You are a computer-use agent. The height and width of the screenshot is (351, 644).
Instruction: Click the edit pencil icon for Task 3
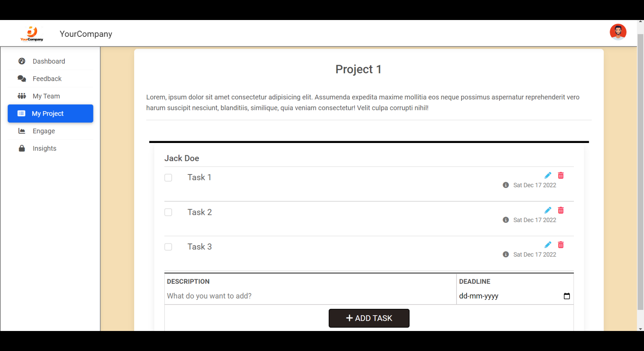[548, 245]
